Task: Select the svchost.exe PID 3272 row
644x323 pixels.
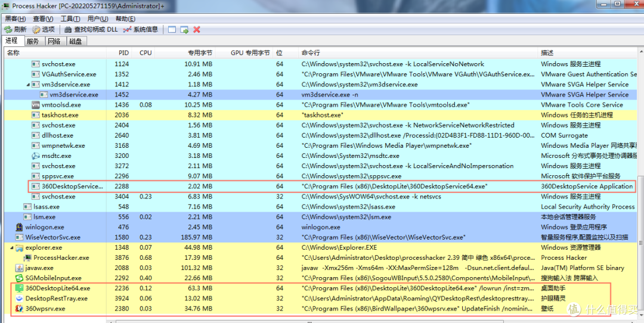Action: click(x=320, y=166)
